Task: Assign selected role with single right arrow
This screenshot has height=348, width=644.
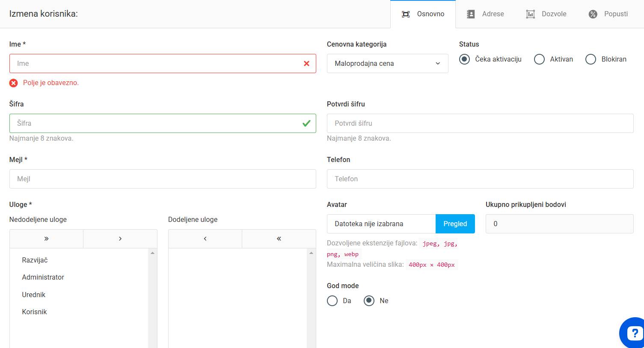Action: click(120, 239)
